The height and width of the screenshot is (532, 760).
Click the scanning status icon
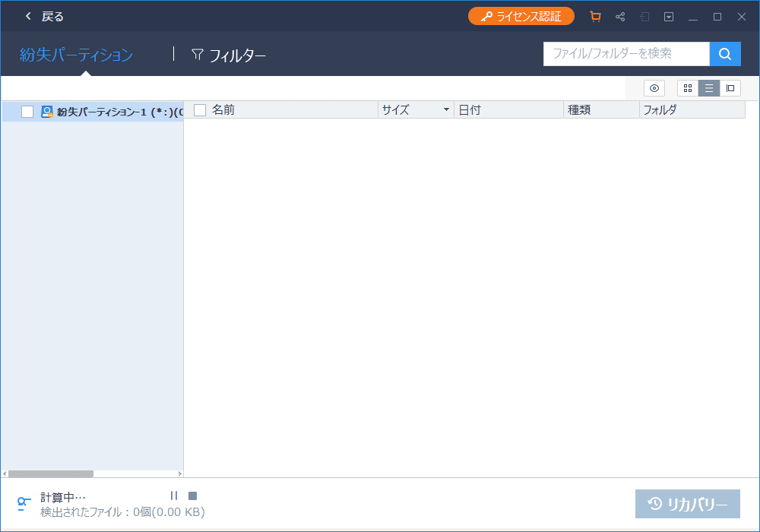24,504
